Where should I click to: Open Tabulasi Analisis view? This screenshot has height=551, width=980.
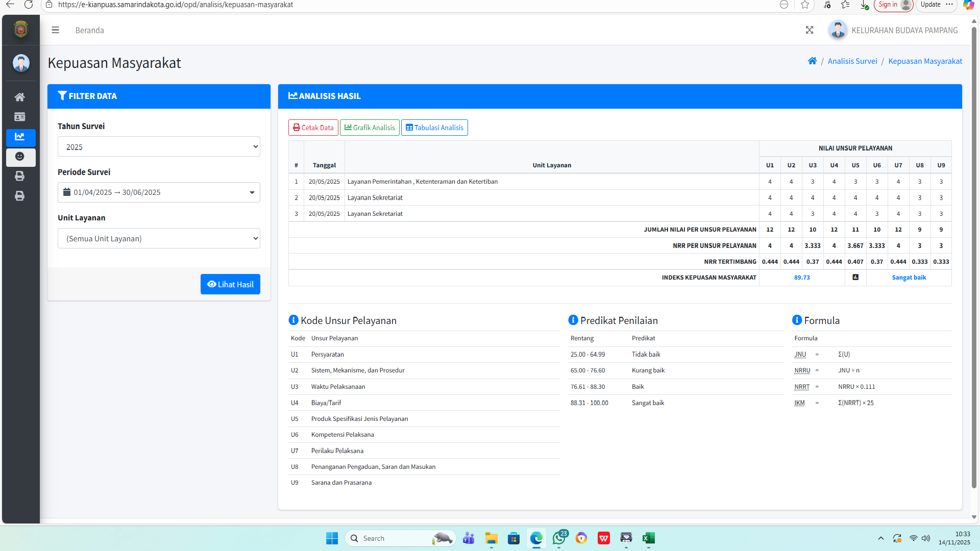(434, 128)
